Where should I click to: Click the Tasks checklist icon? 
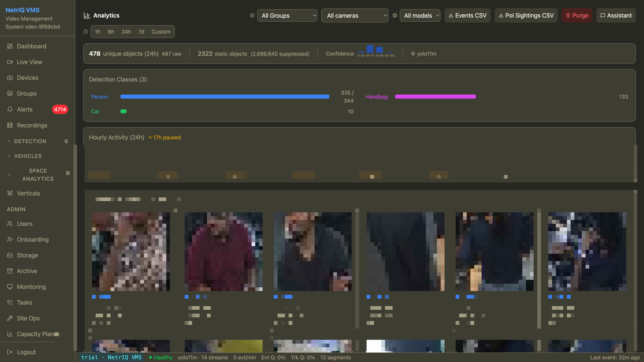click(x=10, y=302)
